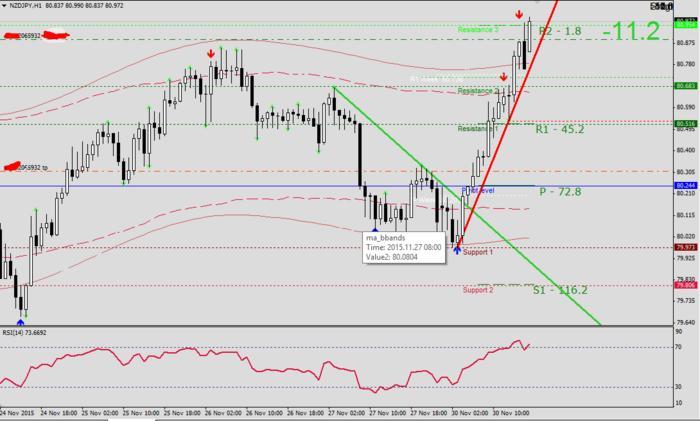The image size is (700, 421).
Task: Click the 80.875 price scale value
Action: coord(685,43)
